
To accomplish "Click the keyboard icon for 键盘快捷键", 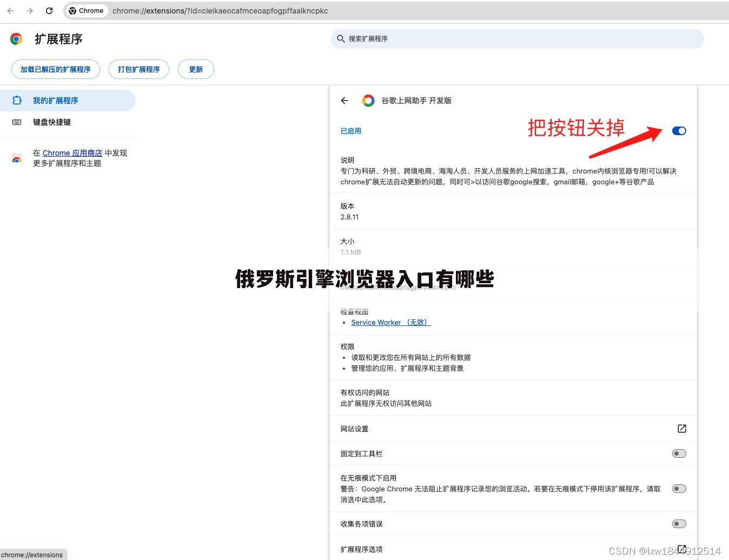I will point(17,122).
